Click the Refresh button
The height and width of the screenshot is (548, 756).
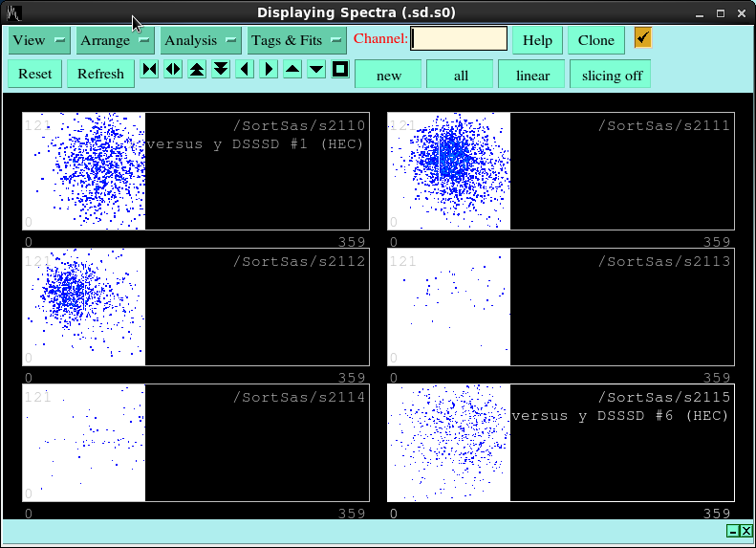[100, 74]
